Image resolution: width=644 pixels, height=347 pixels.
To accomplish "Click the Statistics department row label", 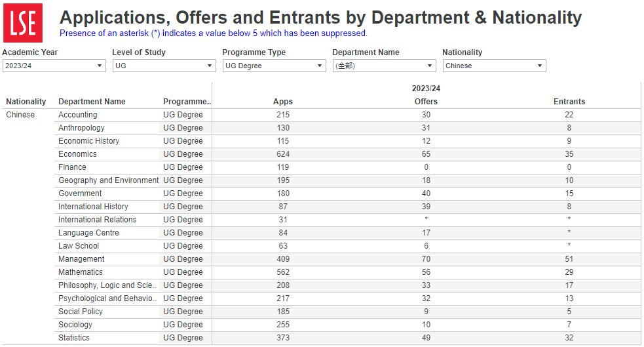I will pyautogui.click(x=74, y=338).
